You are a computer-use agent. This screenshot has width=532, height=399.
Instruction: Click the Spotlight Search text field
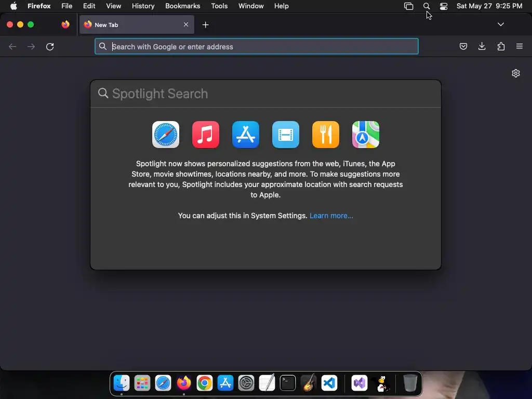click(265, 94)
